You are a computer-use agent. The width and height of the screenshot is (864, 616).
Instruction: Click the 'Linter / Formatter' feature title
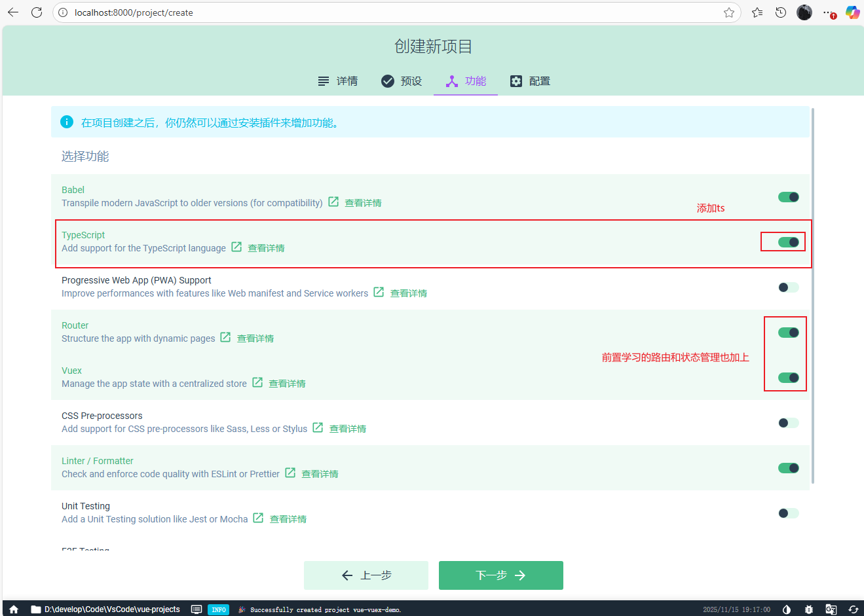pos(98,461)
